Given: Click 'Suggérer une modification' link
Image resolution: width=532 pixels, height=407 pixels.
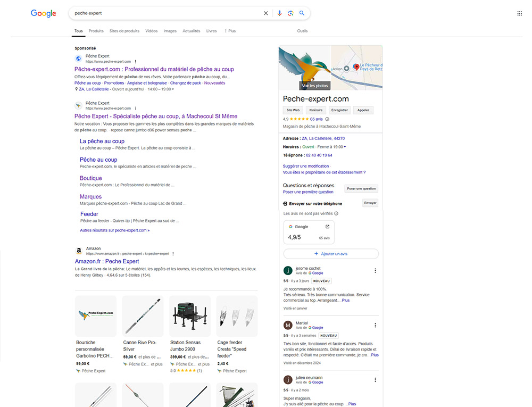Looking at the screenshot, I should tap(306, 166).
